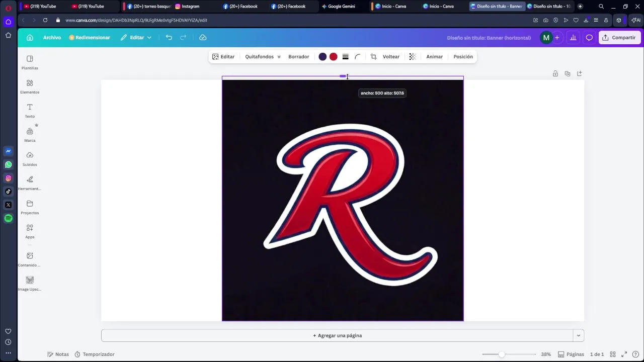
Task: Select the crop tool icon
Action: coord(373,57)
